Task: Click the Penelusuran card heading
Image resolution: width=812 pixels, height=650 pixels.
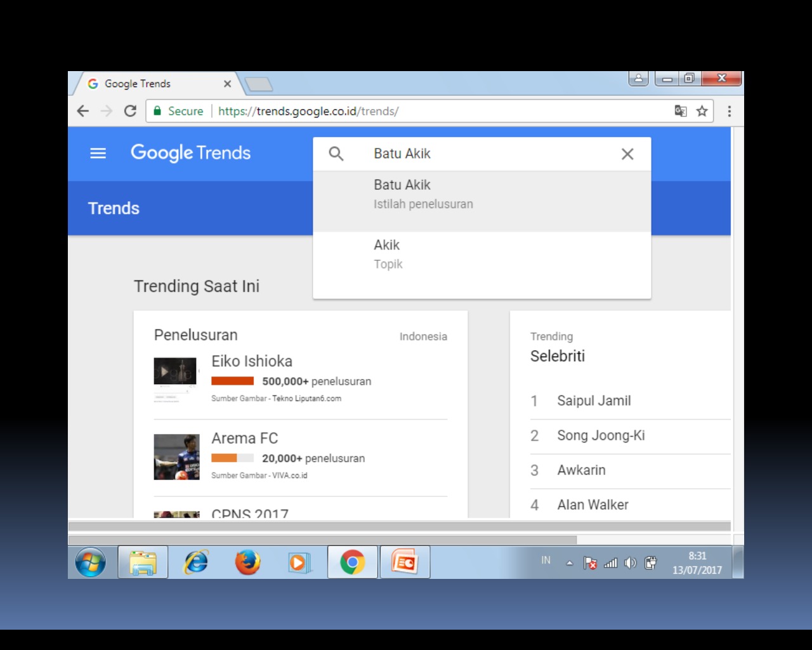Action: click(195, 335)
